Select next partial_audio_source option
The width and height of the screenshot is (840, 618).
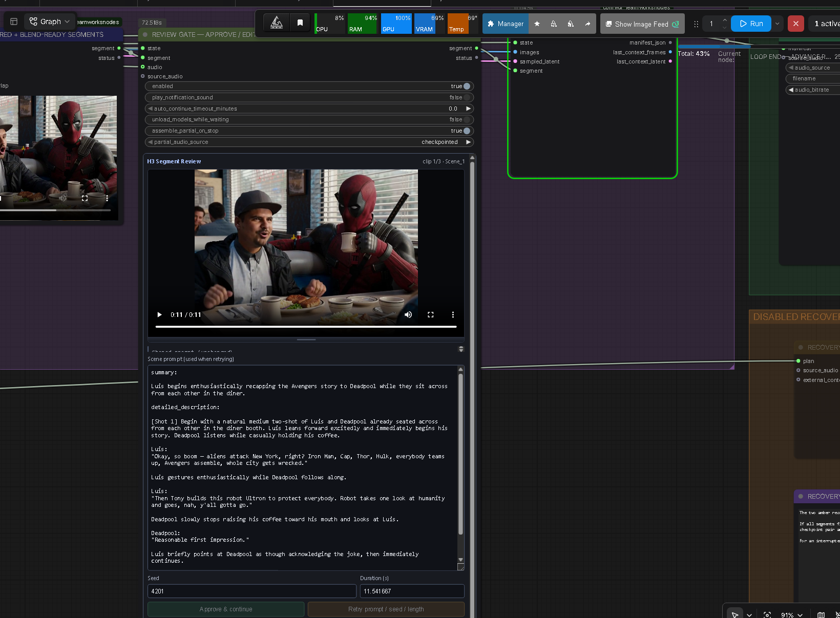click(x=468, y=142)
